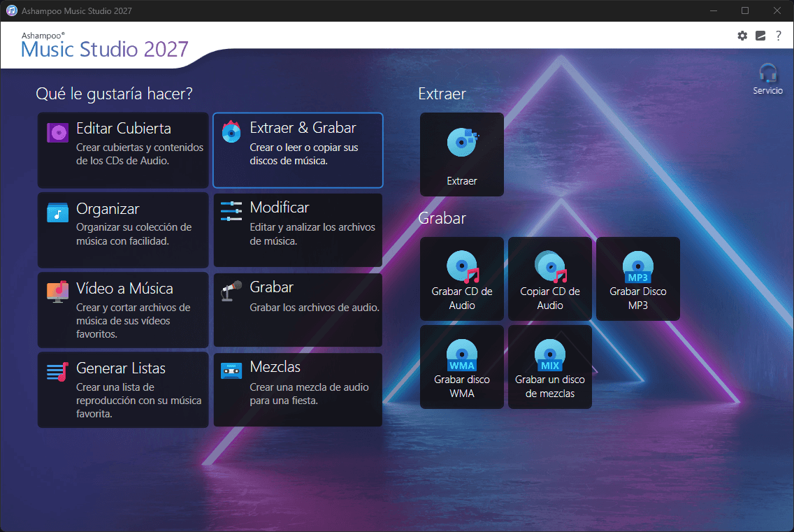
Task: Click the skin/theme icon beside settings
Action: coord(760,36)
